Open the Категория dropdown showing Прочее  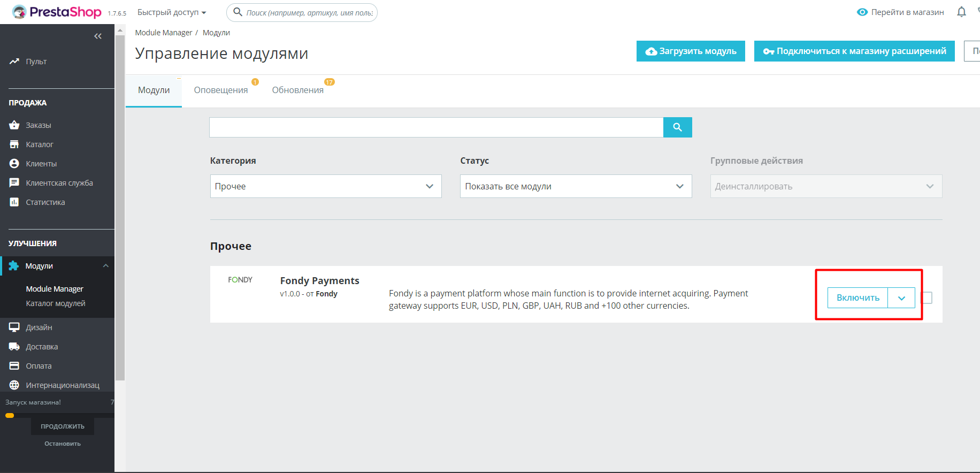click(x=326, y=186)
